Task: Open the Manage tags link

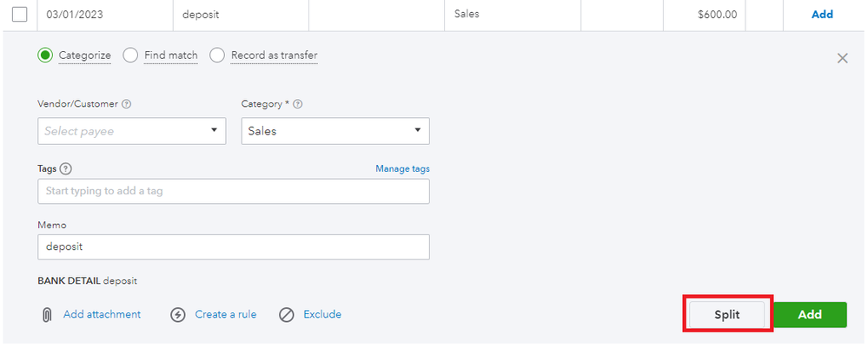Action: click(x=402, y=168)
